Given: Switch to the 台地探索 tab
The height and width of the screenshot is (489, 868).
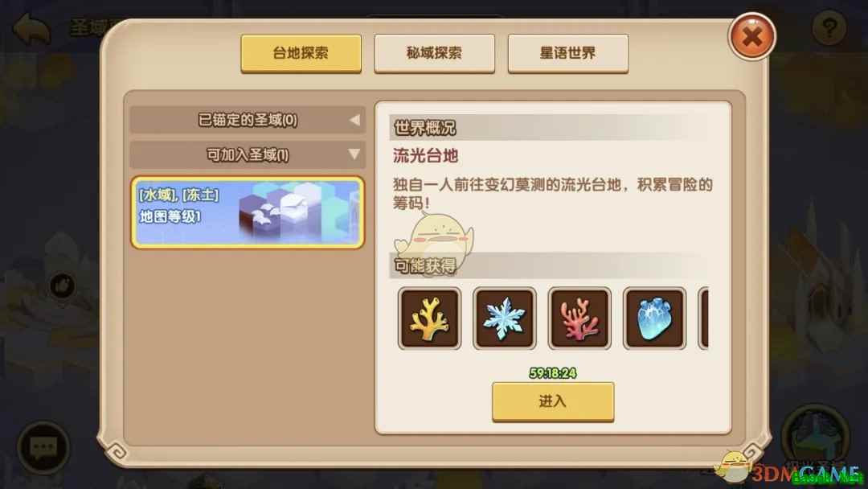Looking at the screenshot, I should 301,53.
